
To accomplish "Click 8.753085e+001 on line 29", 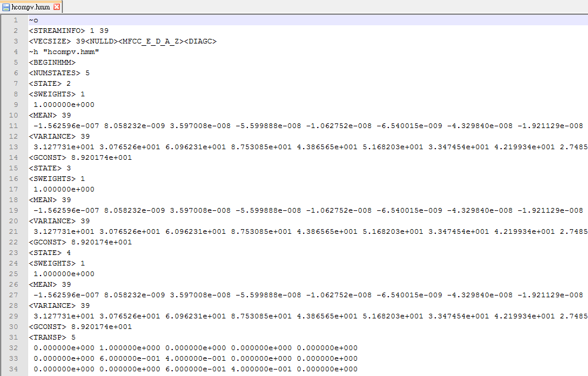I will (261, 316).
